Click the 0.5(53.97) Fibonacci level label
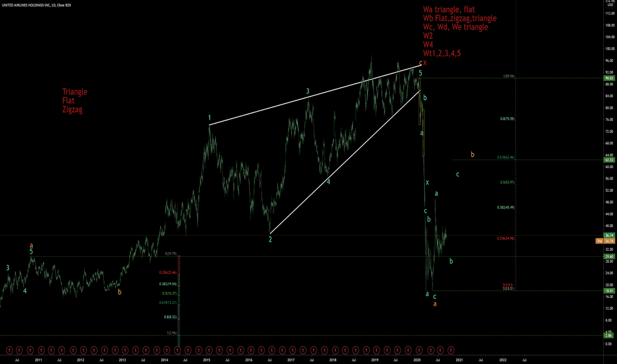 click(x=507, y=182)
